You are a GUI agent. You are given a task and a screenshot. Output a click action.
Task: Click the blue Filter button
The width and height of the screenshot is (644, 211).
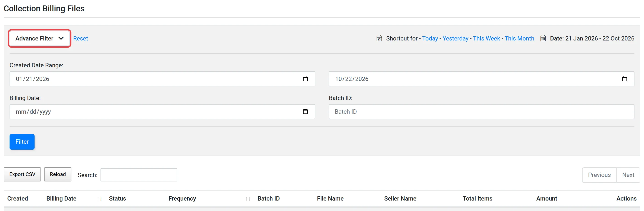(22, 142)
